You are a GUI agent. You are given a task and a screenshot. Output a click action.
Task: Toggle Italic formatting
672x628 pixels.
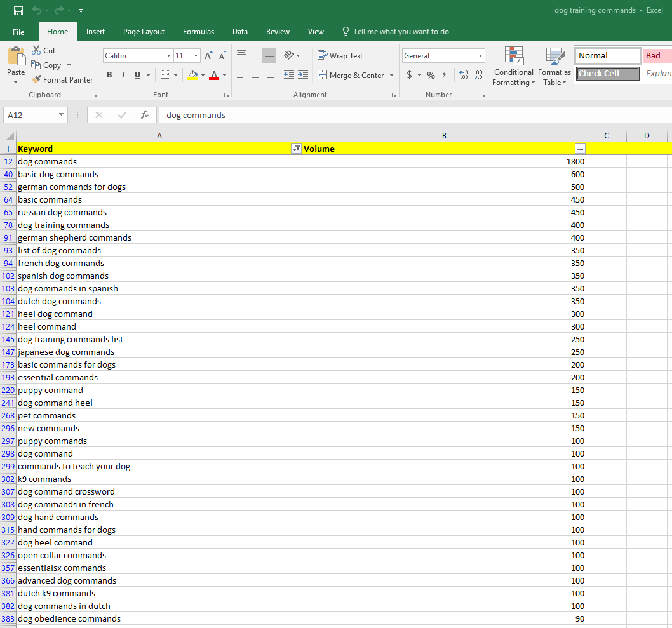pyautogui.click(x=123, y=75)
